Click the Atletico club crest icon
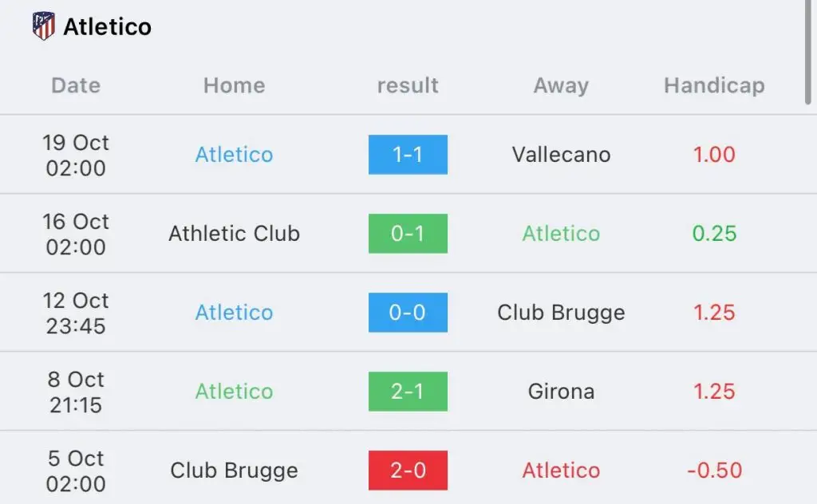 click(x=44, y=26)
